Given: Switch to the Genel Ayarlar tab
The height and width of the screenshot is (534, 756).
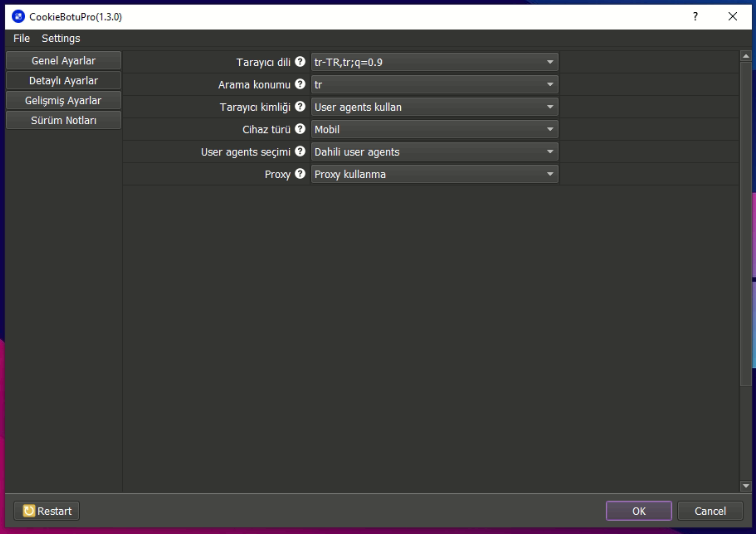Looking at the screenshot, I should (63, 61).
